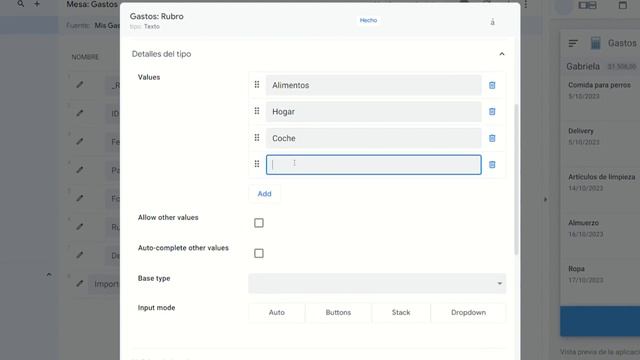Open the sort menu icon in app preview
640x360 pixels.
coord(573,43)
